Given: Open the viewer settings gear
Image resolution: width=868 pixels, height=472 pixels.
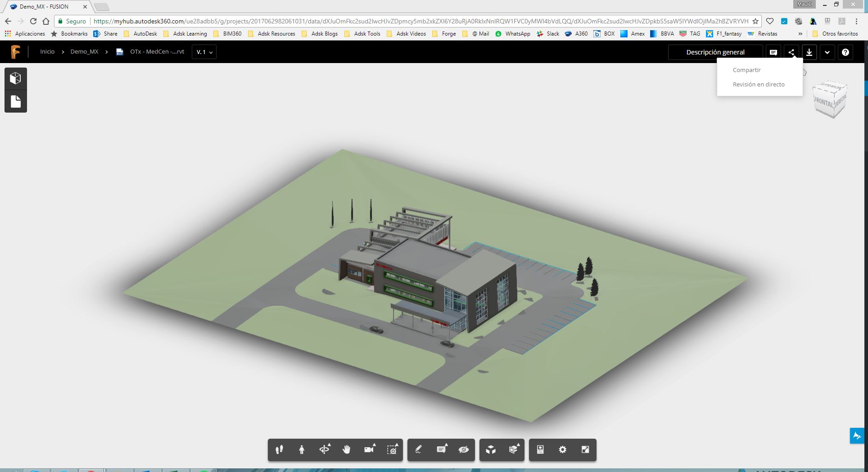Looking at the screenshot, I should click(562, 450).
